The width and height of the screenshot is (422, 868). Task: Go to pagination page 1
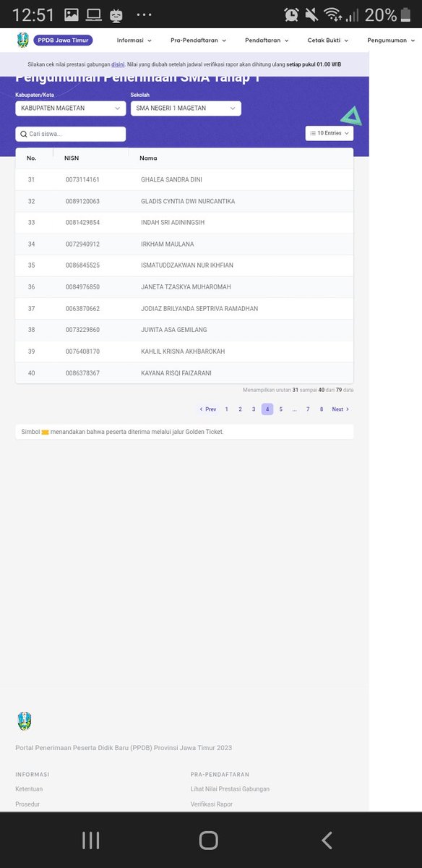(x=226, y=409)
